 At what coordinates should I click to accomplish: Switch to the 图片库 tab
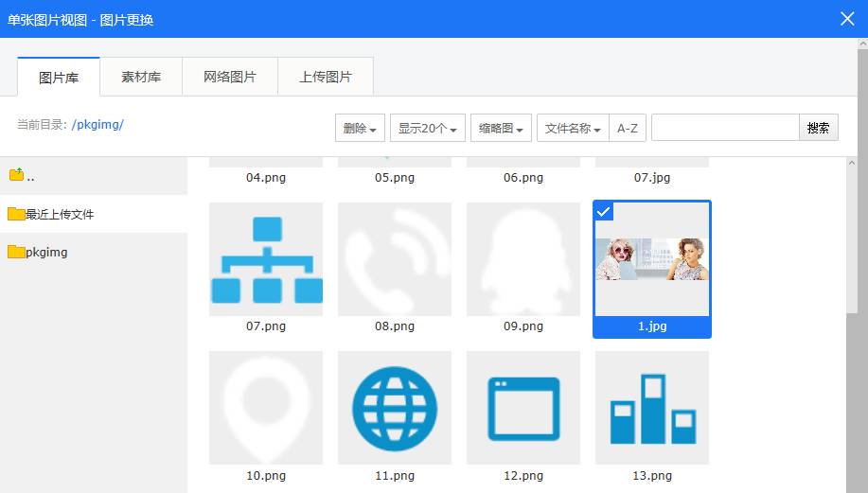click(x=59, y=77)
